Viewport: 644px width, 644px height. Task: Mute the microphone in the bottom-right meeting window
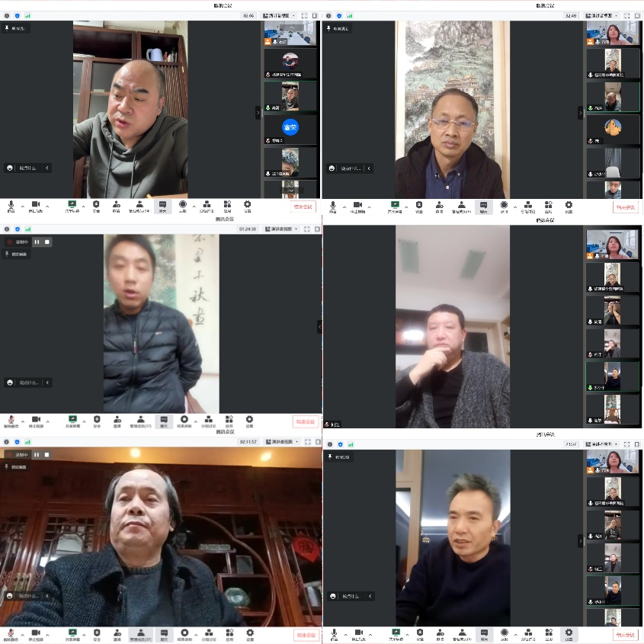click(333, 633)
